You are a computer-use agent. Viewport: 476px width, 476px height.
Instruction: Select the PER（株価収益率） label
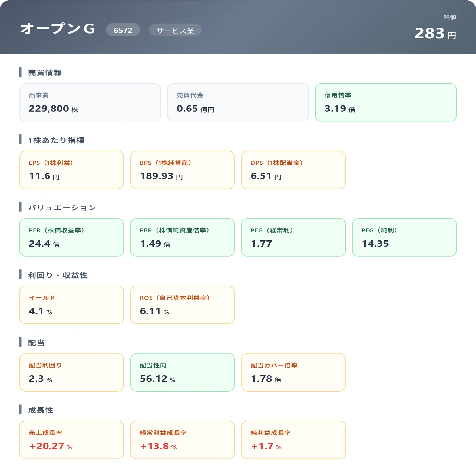(x=57, y=230)
